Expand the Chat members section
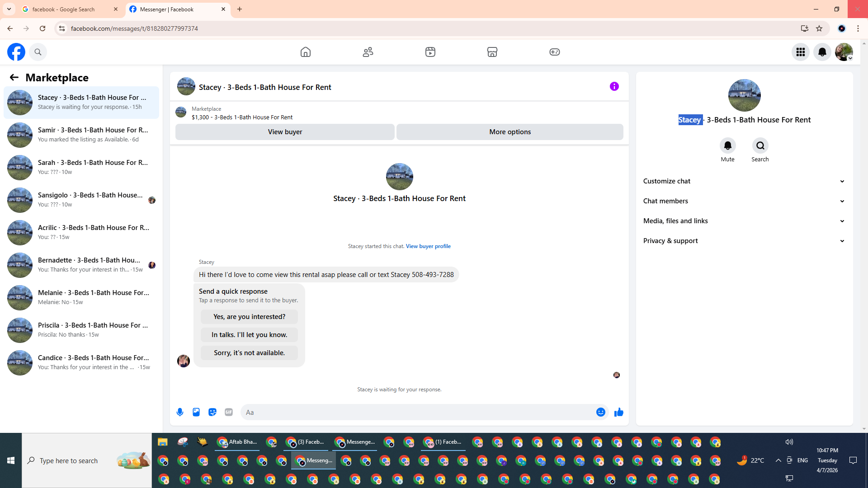 [744, 201]
